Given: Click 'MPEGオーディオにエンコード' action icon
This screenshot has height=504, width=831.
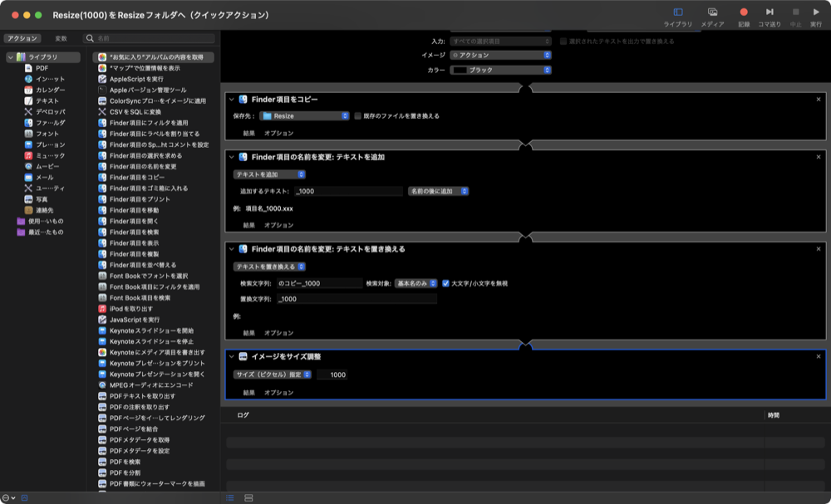Looking at the screenshot, I should (102, 385).
